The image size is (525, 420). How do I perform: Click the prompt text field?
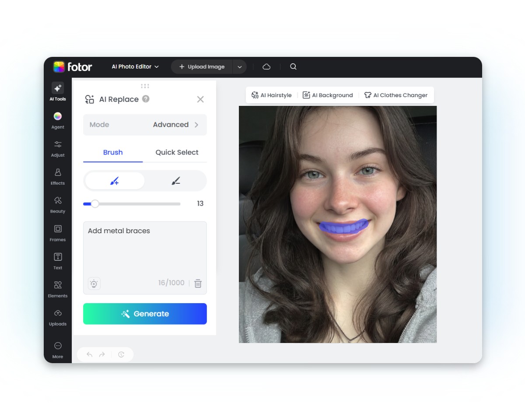tap(145, 249)
